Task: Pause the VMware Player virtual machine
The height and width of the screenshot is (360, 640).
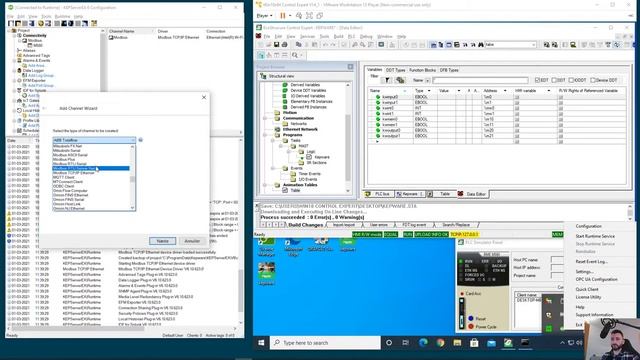Action: click(x=282, y=16)
